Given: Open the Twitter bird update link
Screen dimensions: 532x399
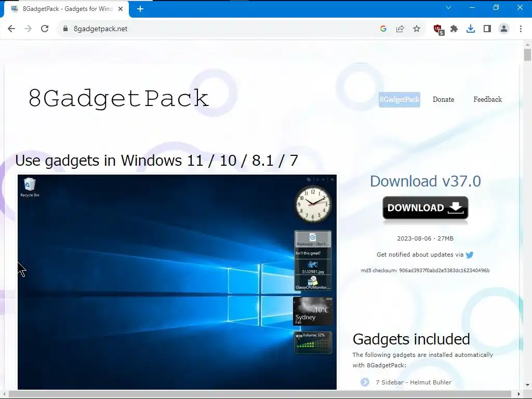Looking at the screenshot, I should [x=470, y=255].
